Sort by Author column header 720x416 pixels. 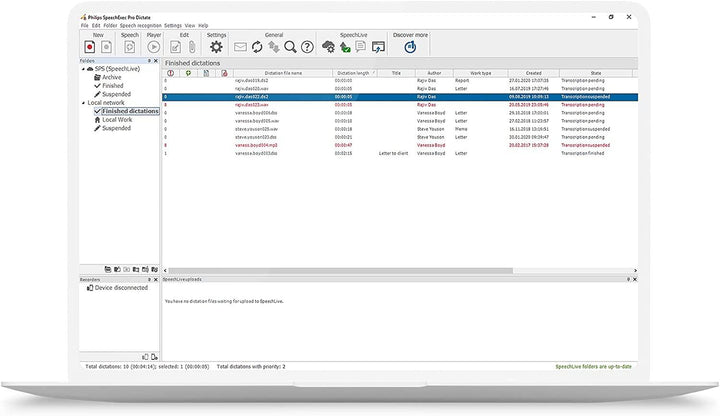434,73
